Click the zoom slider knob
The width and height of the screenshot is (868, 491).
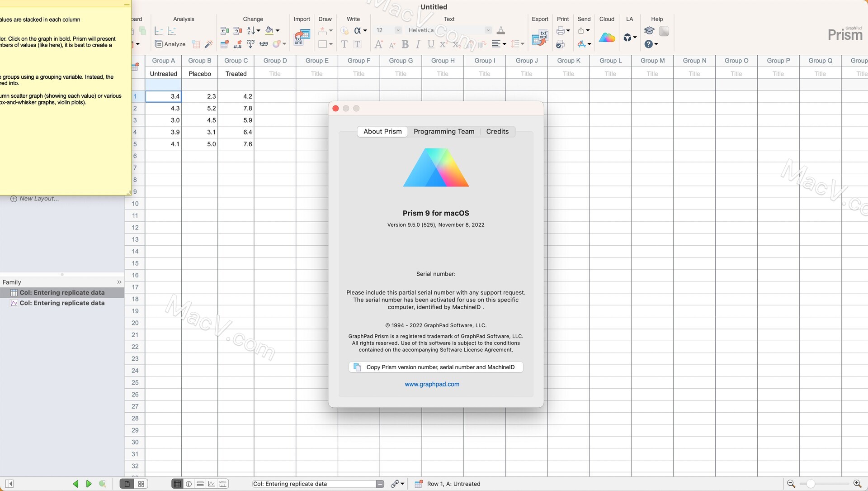click(811, 484)
